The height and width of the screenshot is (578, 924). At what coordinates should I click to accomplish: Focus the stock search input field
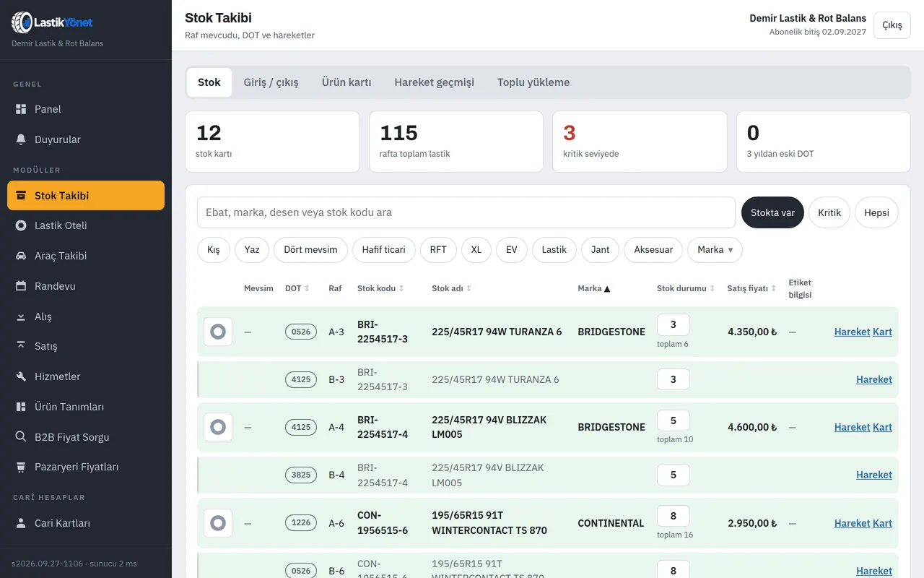click(x=466, y=212)
